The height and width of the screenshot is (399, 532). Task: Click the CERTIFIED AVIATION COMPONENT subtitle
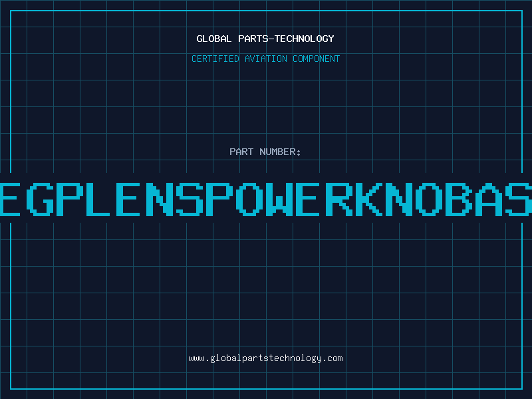point(265,59)
